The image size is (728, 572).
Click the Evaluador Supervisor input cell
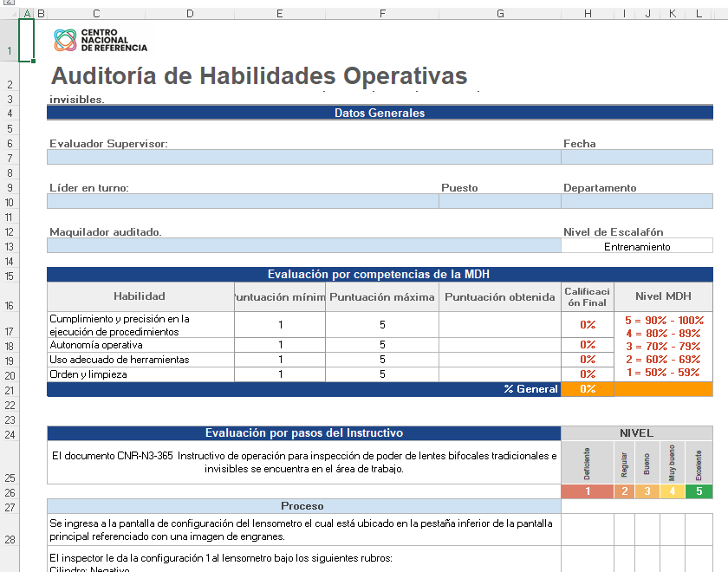click(303, 157)
